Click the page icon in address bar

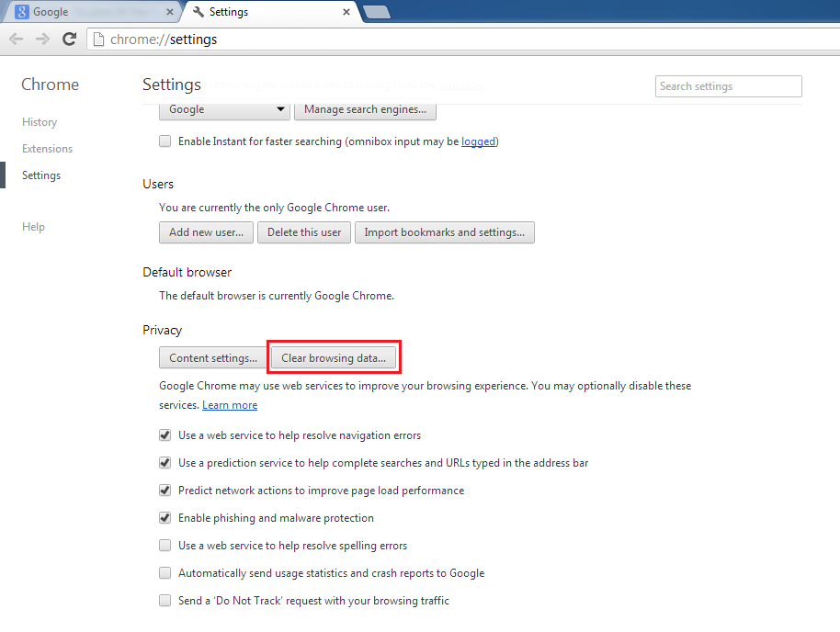tap(98, 39)
